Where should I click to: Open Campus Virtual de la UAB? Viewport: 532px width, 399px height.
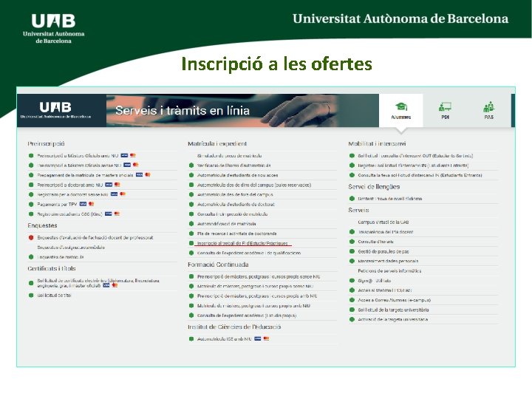(x=383, y=222)
